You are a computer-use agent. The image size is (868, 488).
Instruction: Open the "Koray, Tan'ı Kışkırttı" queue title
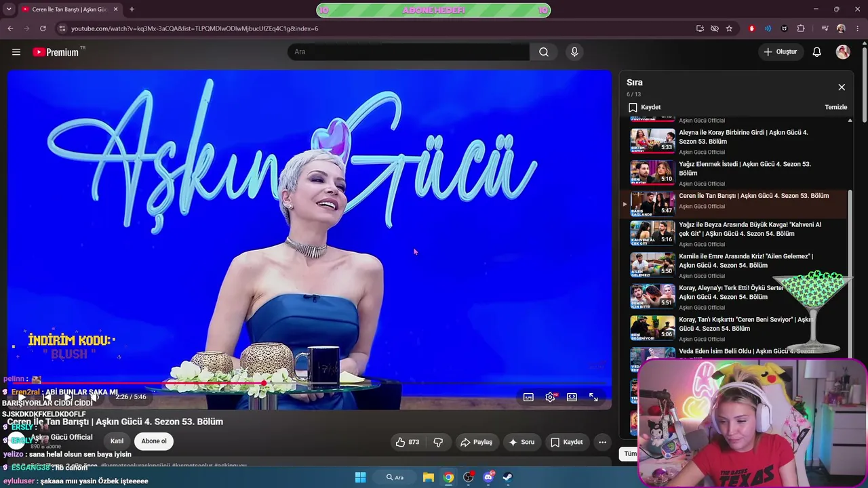745,324
